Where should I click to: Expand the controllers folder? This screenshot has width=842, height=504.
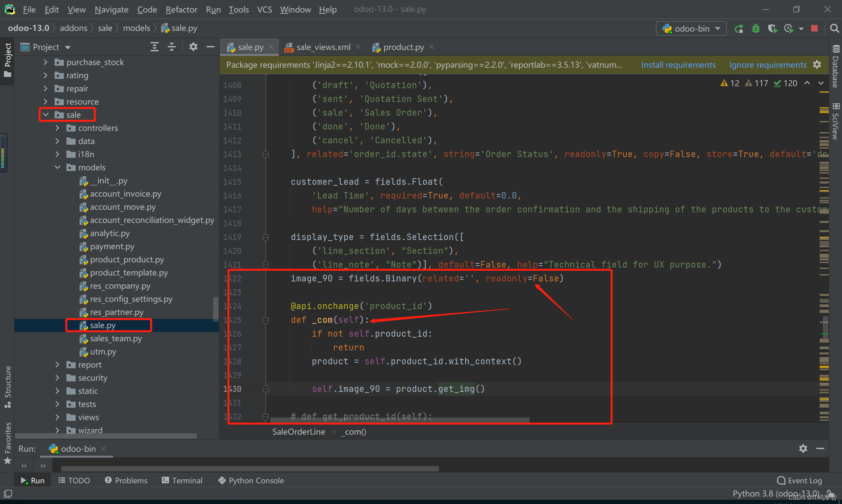pos(58,128)
